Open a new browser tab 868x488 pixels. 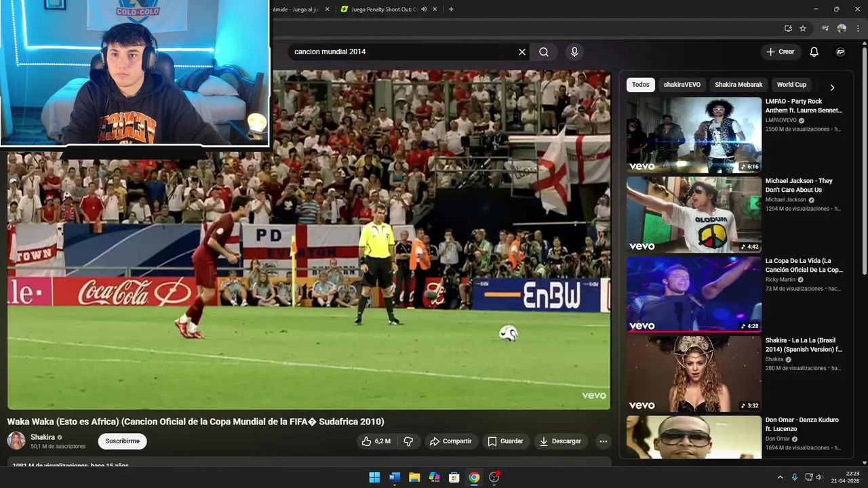coord(451,9)
